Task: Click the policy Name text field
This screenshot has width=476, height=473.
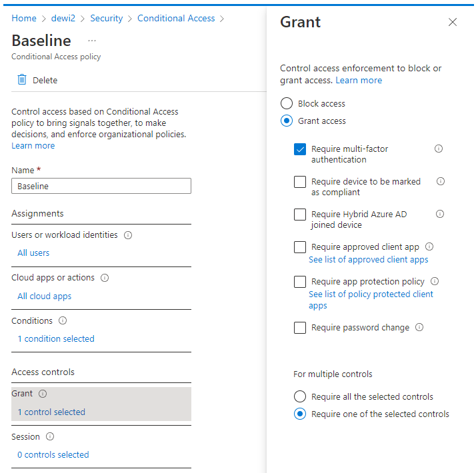Action: (x=101, y=187)
